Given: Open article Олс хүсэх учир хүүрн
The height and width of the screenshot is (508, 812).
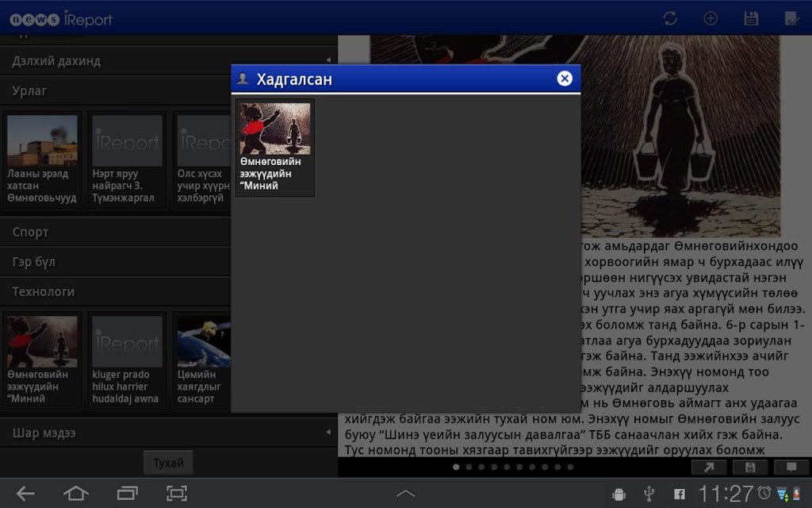Looking at the screenshot, I should (202, 160).
